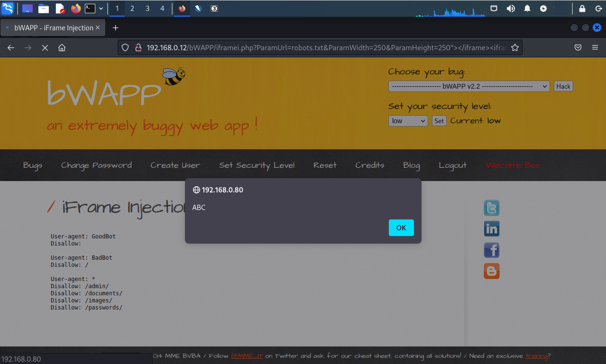This screenshot has width=606, height=364.
Task: Open the volume control in panel
Action: [x=511, y=9]
